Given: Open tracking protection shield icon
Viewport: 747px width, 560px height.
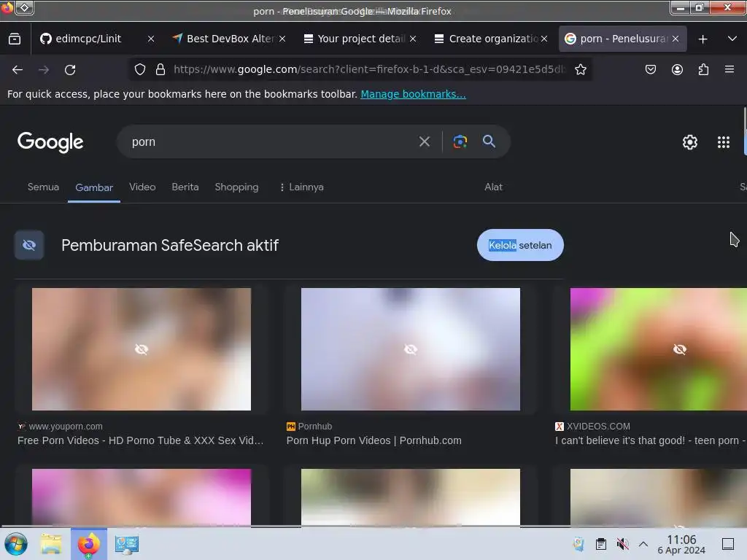Looking at the screenshot, I should pyautogui.click(x=140, y=69).
